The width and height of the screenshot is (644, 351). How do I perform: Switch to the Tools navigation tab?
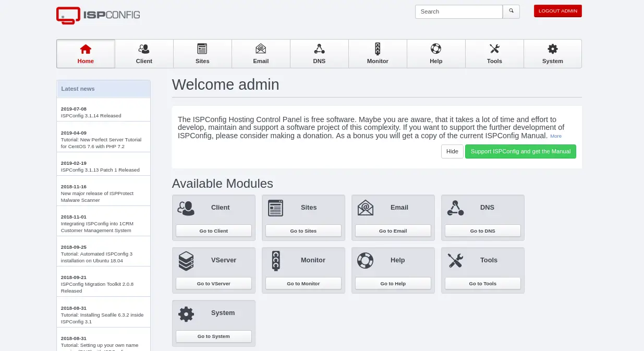[x=494, y=54]
